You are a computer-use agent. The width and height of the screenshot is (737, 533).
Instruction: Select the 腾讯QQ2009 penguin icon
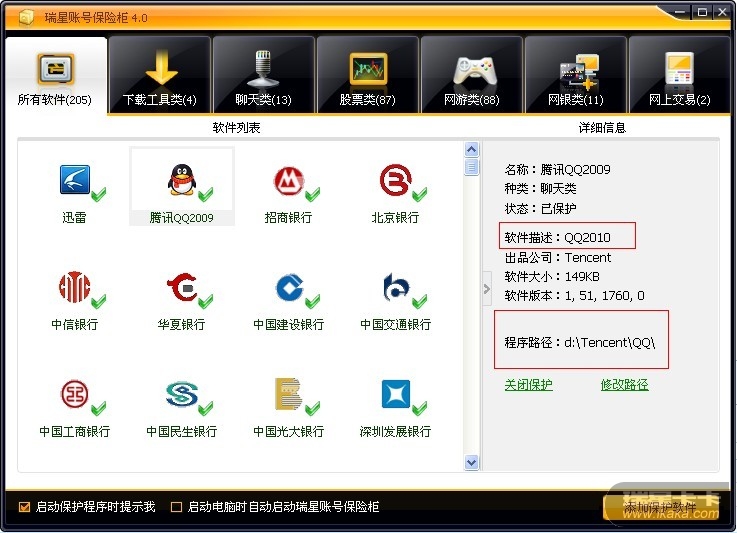tap(181, 180)
